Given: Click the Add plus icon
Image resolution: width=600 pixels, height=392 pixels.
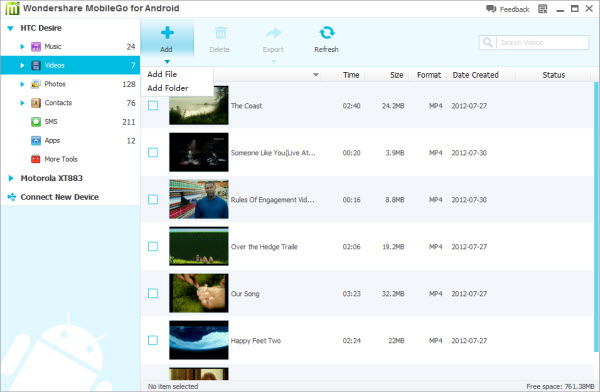Looking at the screenshot, I should click(x=167, y=33).
